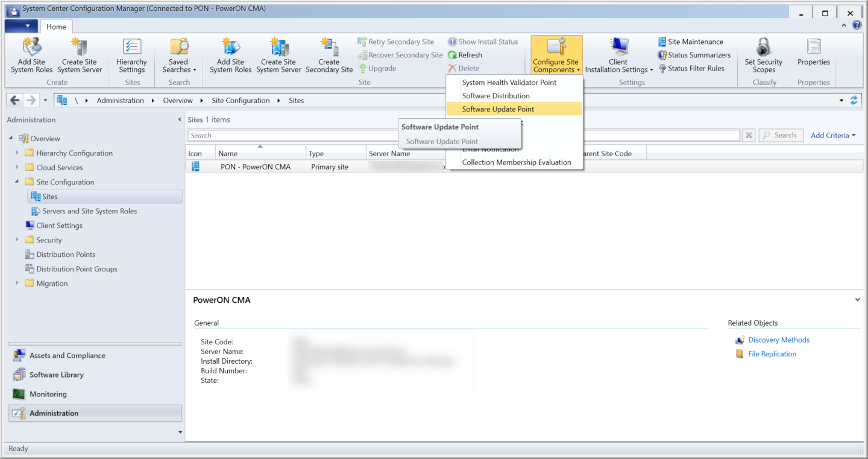Open Help with the question mark icon
Viewport: 868px width, 459px height.
point(857,25)
